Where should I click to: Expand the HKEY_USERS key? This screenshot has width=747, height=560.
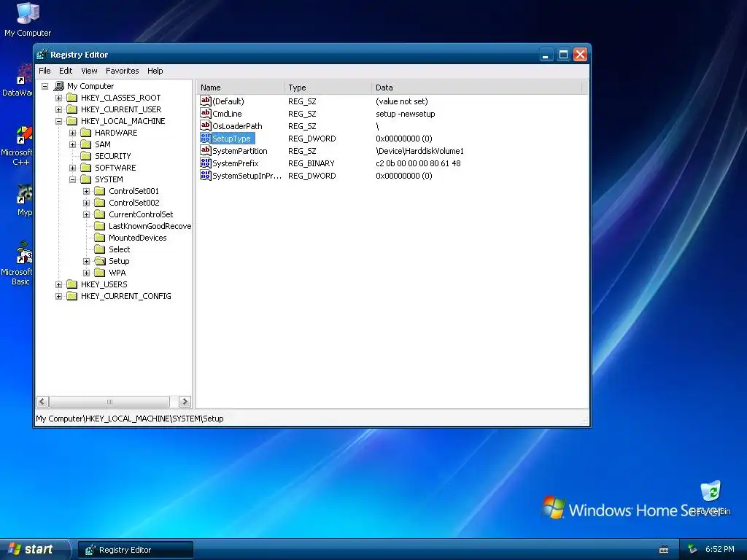pos(58,285)
